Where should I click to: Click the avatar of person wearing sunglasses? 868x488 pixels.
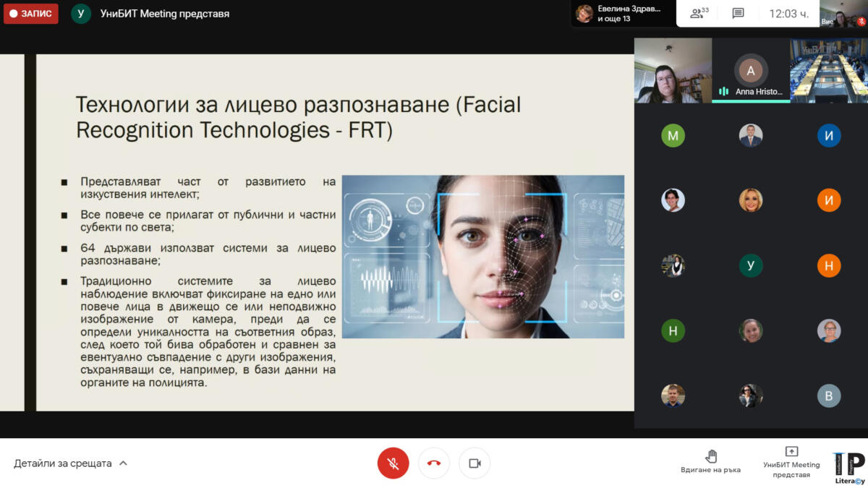(751, 395)
